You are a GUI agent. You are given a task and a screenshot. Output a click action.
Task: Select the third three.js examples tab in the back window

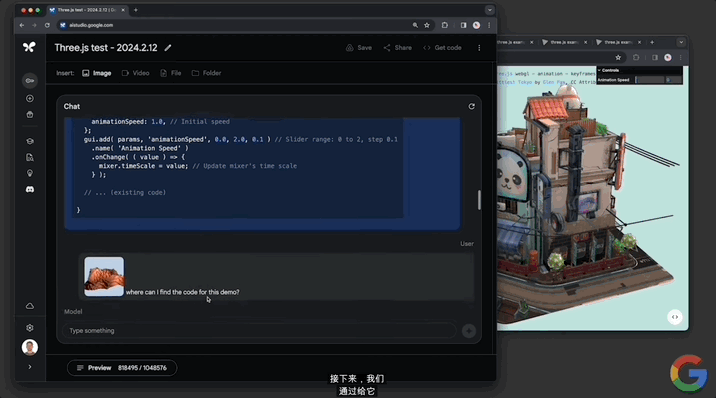pyautogui.click(x=618, y=42)
